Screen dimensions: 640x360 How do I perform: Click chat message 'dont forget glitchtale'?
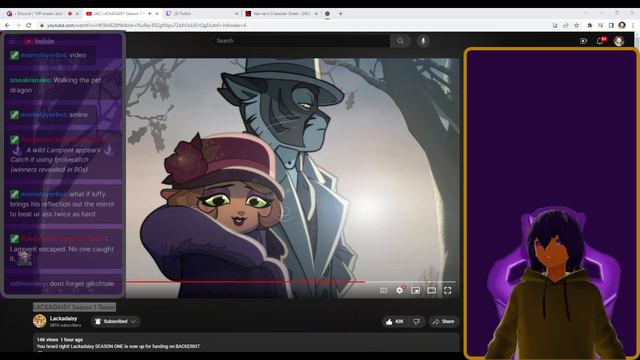pos(82,283)
